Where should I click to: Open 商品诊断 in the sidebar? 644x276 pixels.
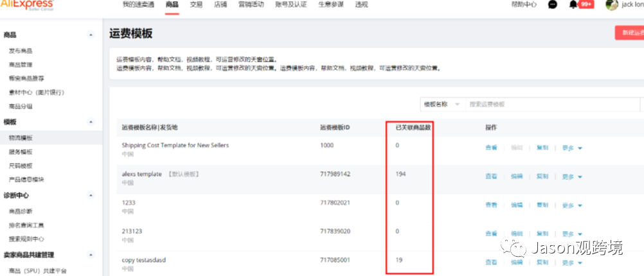pyautogui.click(x=21, y=211)
